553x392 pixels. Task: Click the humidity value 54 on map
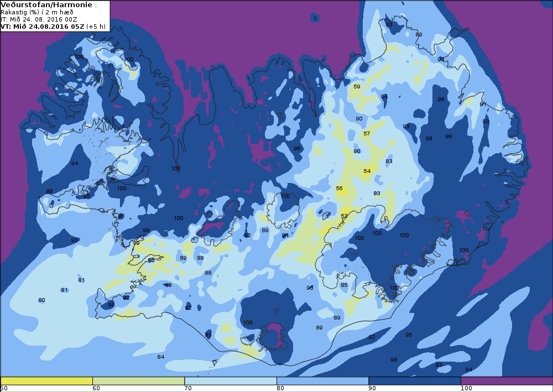pyautogui.click(x=367, y=171)
